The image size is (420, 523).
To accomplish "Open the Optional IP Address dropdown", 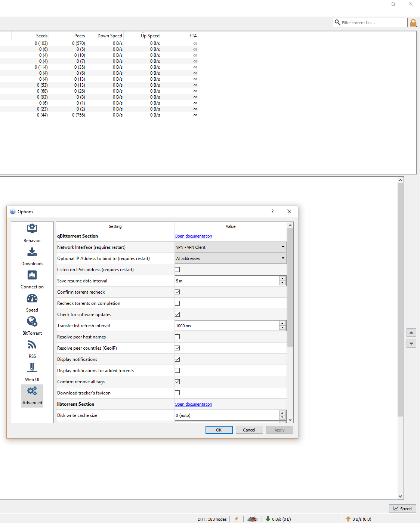I will click(x=231, y=259).
